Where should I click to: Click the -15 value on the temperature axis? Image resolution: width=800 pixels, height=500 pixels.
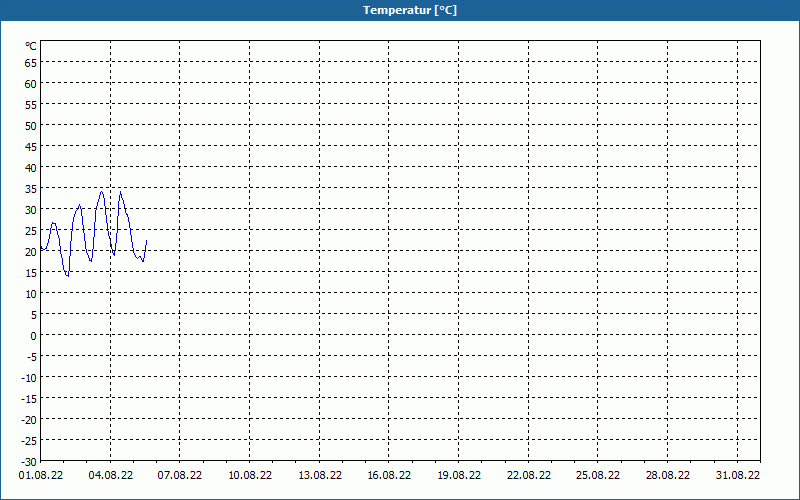(29, 398)
